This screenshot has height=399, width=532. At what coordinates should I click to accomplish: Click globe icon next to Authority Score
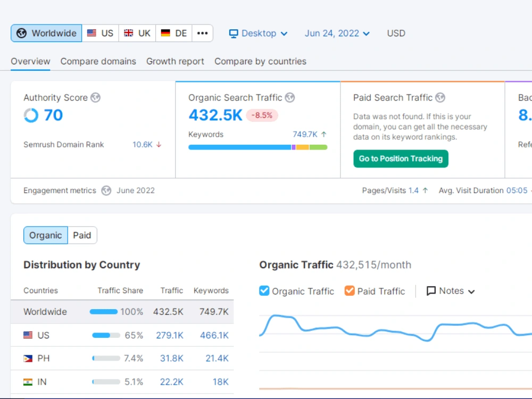(x=96, y=98)
